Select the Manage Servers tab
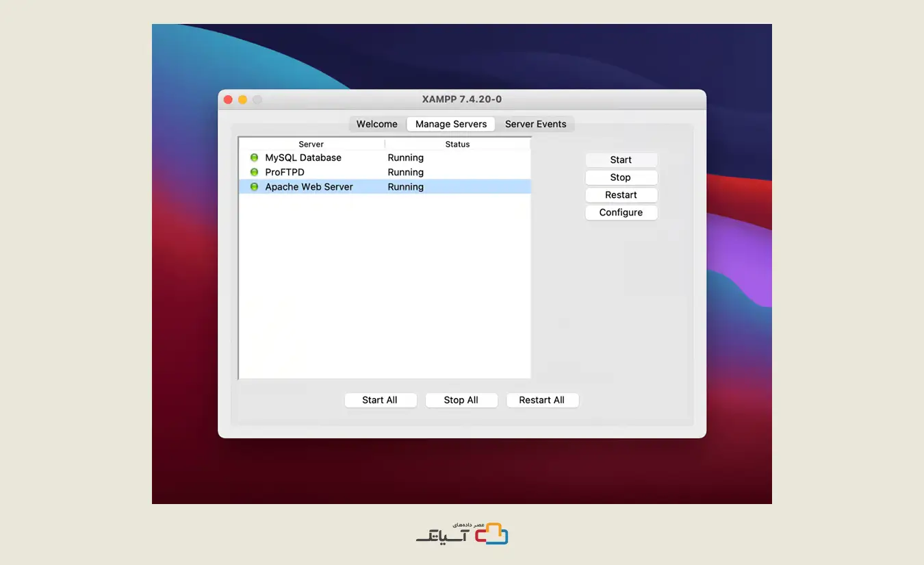Screen dimensions: 924x565 (450, 124)
